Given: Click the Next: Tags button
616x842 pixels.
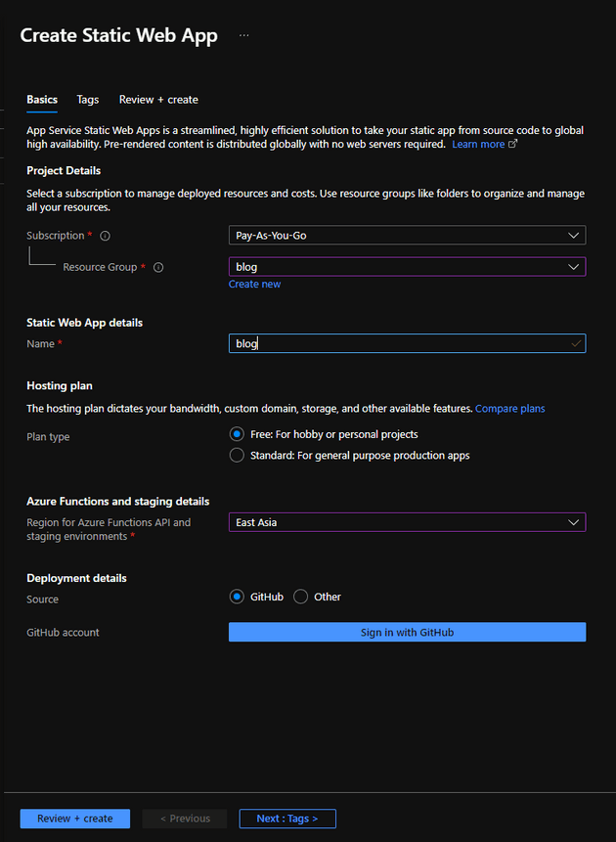Looking at the screenshot, I should [286, 819].
